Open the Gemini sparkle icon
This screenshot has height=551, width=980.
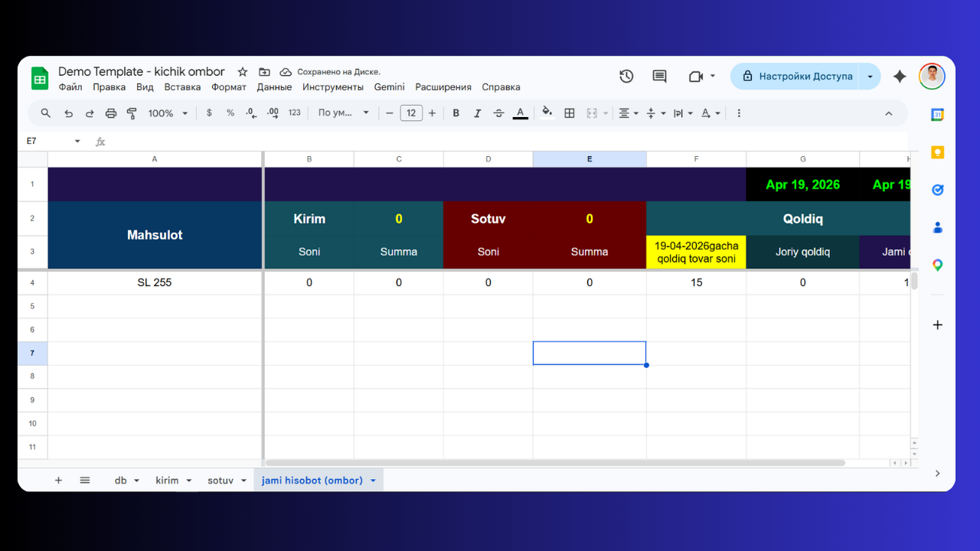[x=900, y=77]
